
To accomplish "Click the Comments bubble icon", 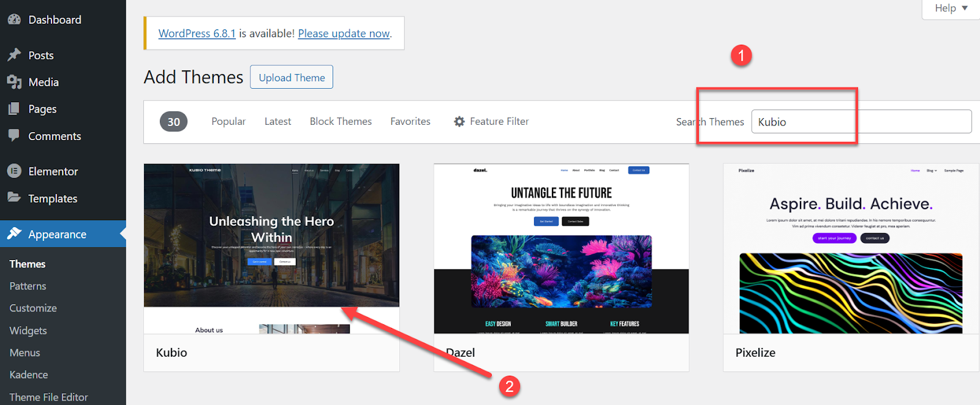I will click(x=14, y=135).
